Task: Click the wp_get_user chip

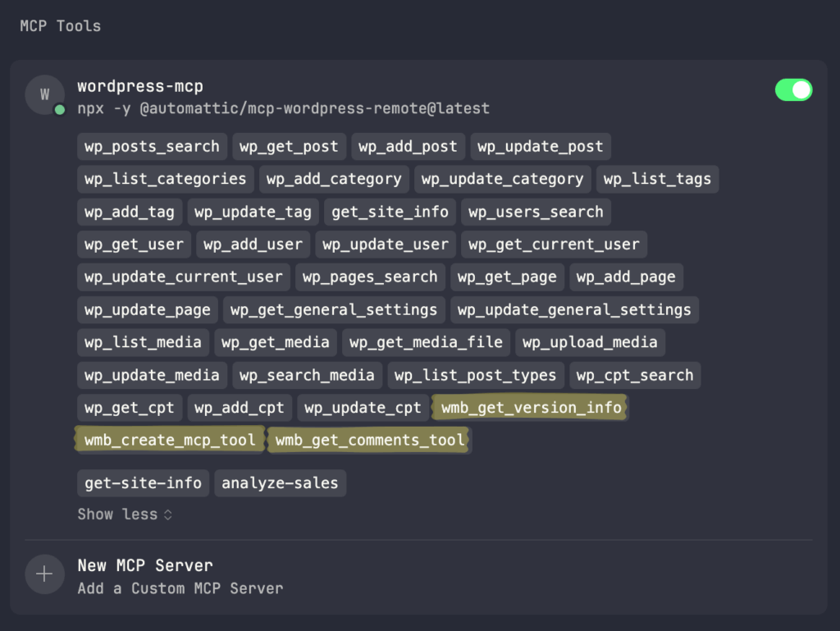Action: (134, 245)
